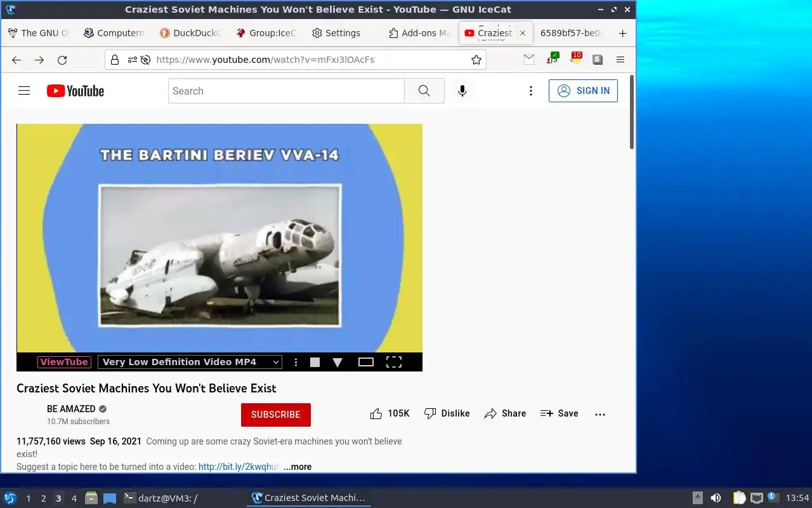
Task: Switch to the Group:IceCat tab
Action: [x=266, y=33]
